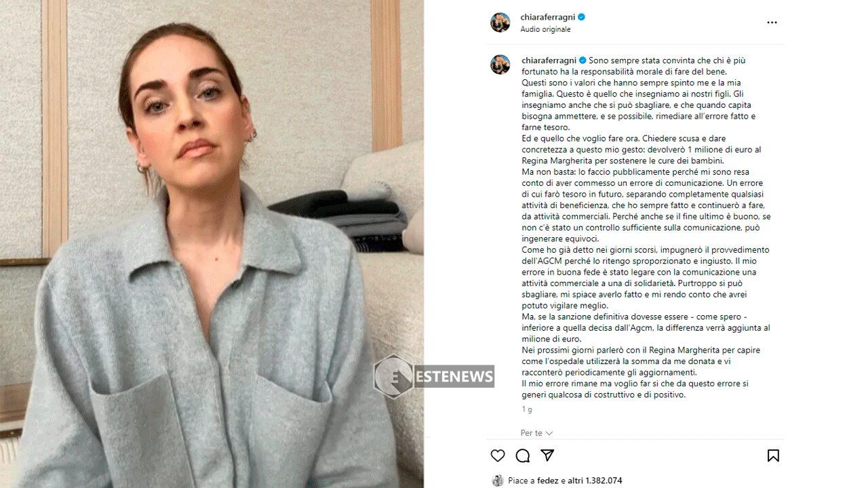Open the three-dot more options menu
Viewport: 868px width, 488px height.
[772, 22]
